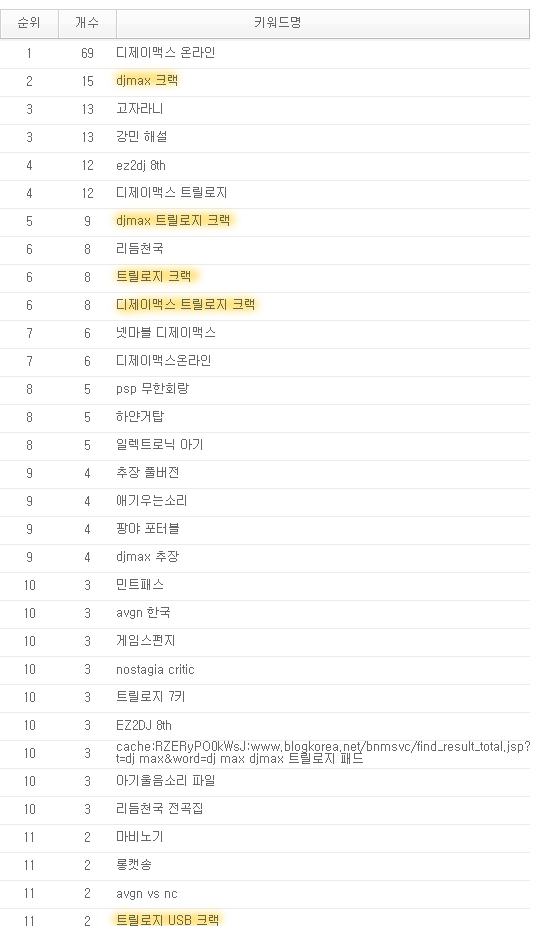Open the 넷마블 디제이맥스 keyword

pos(166,333)
